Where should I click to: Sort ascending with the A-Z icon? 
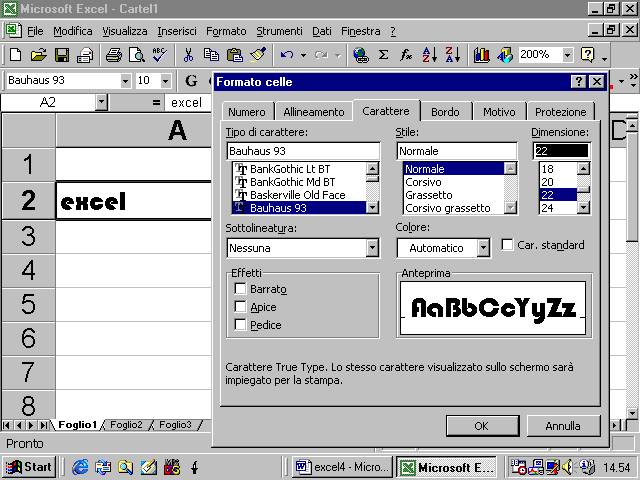(429, 55)
